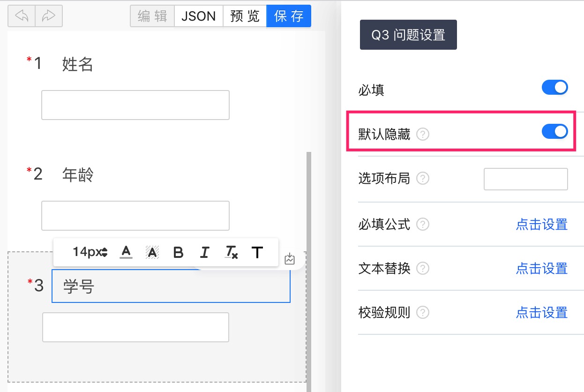This screenshot has width=584, height=392.
Task: Apply italic formatting with I icon
Action: pos(204,252)
